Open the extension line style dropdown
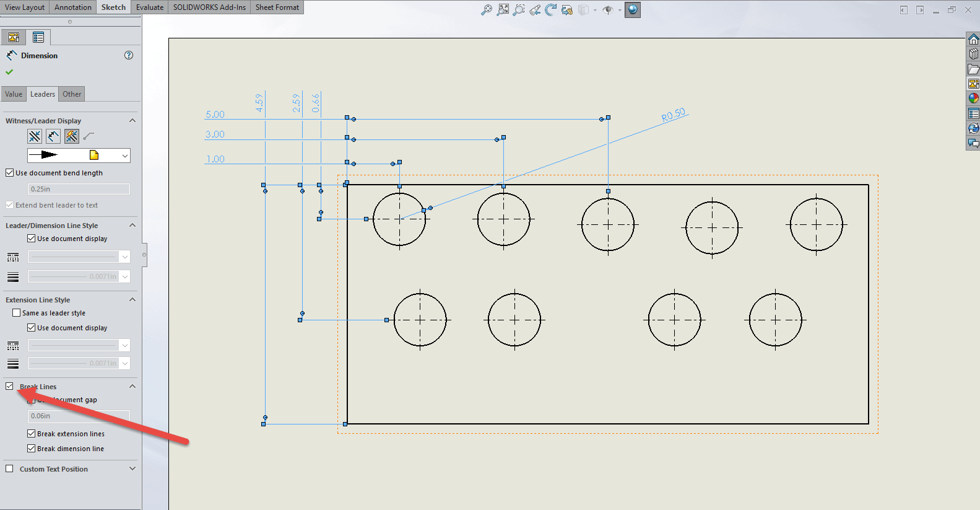The image size is (980, 510). click(79, 345)
